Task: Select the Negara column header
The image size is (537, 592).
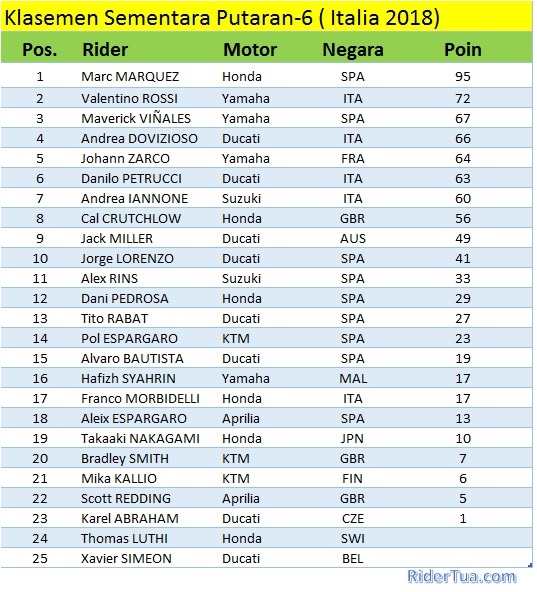Action: [x=353, y=49]
